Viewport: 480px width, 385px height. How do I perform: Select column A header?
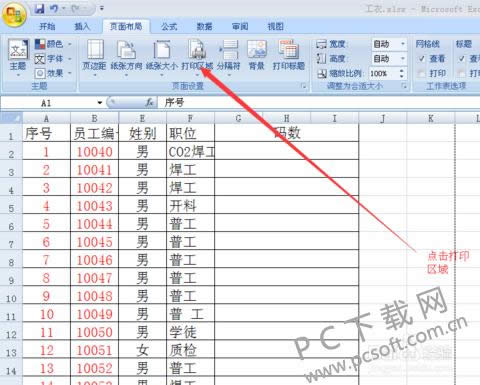pyautogui.click(x=46, y=118)
